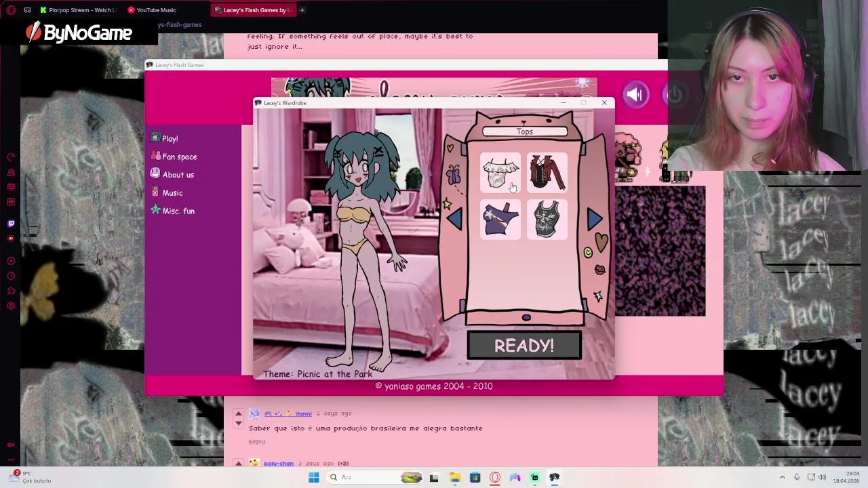Viewport: 868px width, 488px height.
Task: Expand the system tray hidden icons chevron
Action: [782, 477]
